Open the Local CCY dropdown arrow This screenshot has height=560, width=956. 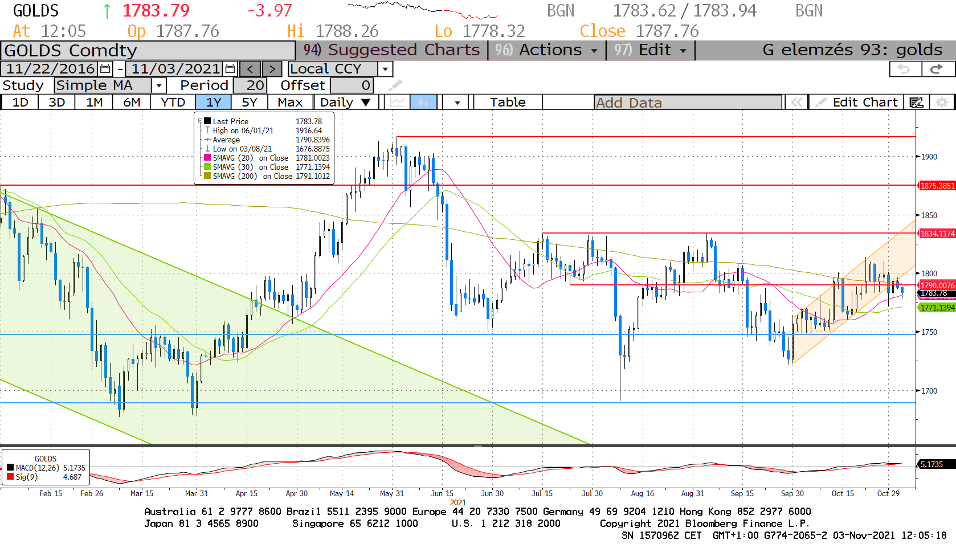click(386, 69)
